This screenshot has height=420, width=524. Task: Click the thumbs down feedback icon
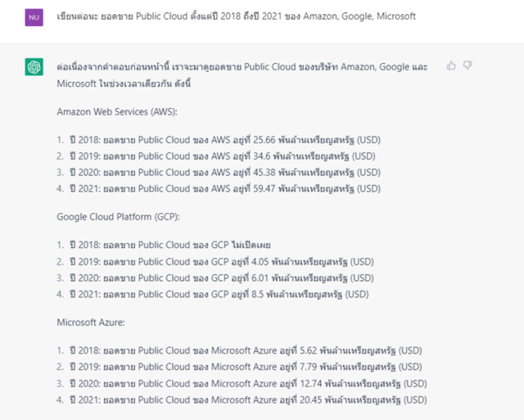click(468, 65)
